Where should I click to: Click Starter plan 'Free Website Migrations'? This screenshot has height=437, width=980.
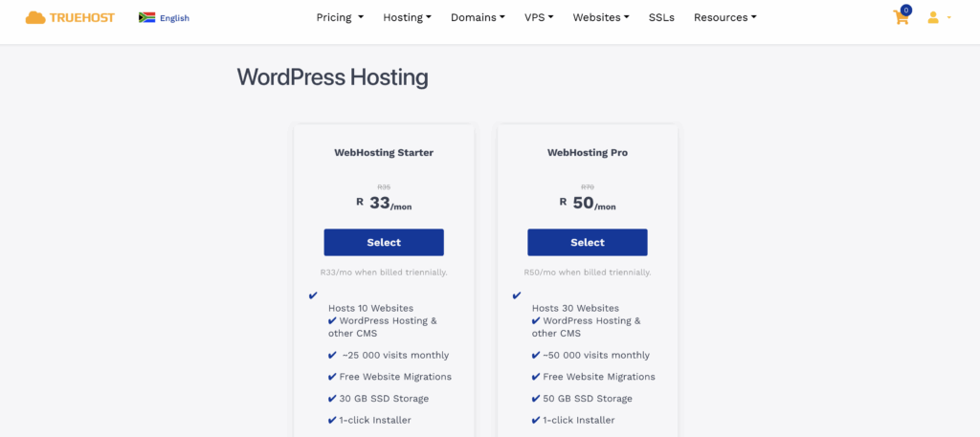[x=395, y=377]
